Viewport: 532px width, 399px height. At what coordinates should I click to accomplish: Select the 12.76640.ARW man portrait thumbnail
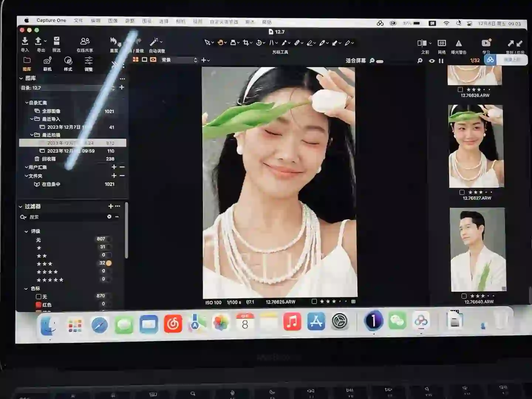tap(478, 249)
